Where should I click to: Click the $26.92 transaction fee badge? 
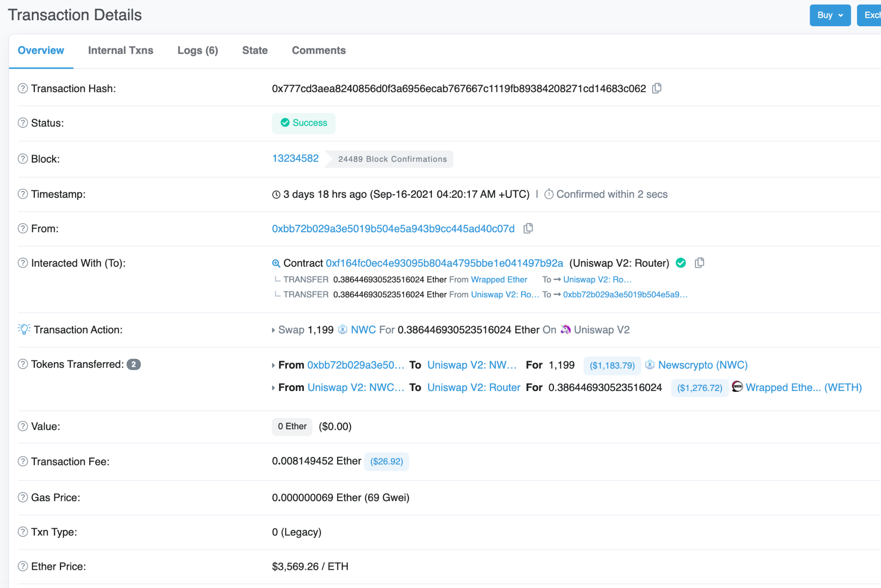(386, 462)
